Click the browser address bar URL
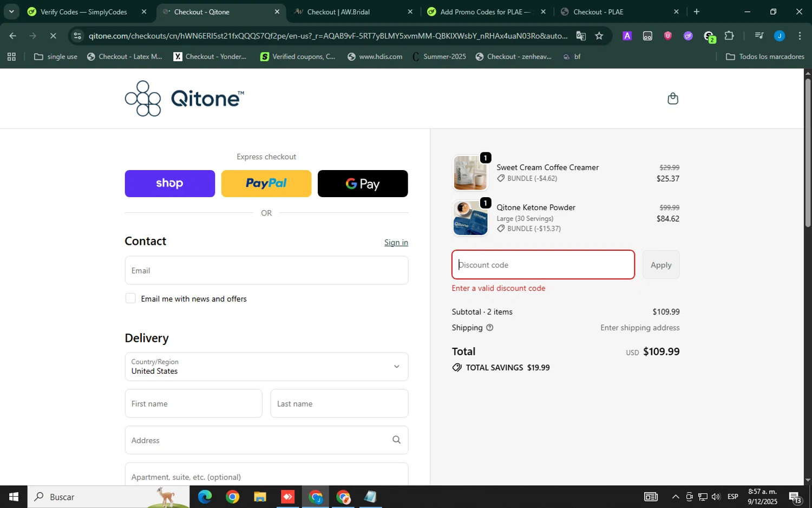This screenshot has width=812, height=508. [328, 36]
